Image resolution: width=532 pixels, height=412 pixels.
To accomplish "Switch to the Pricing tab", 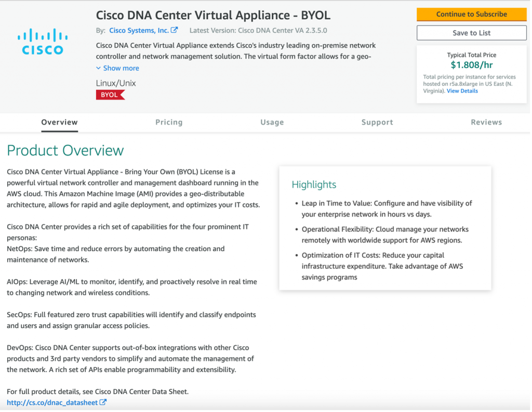I will pyautogui.click(x=169, y=122).
